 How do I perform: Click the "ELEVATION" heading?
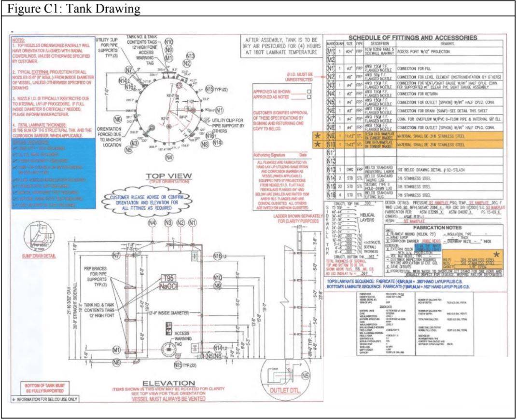[168, 383]
